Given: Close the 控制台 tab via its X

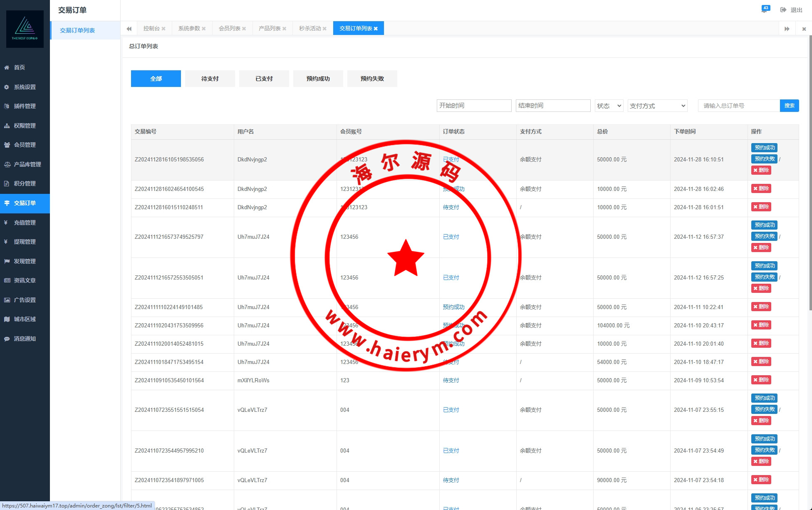Looking at the screenshot, I should (163, 29).
